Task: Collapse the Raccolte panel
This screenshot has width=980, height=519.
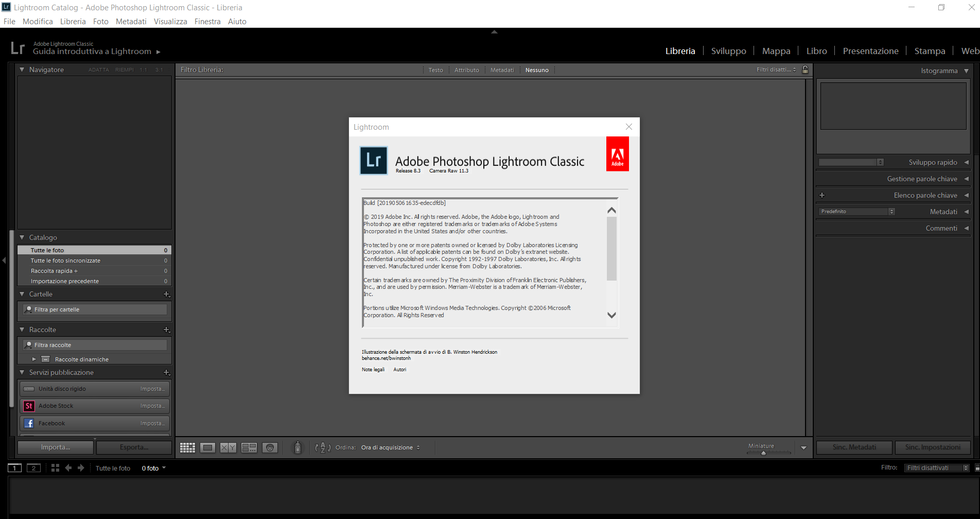Action: (22, 330)
